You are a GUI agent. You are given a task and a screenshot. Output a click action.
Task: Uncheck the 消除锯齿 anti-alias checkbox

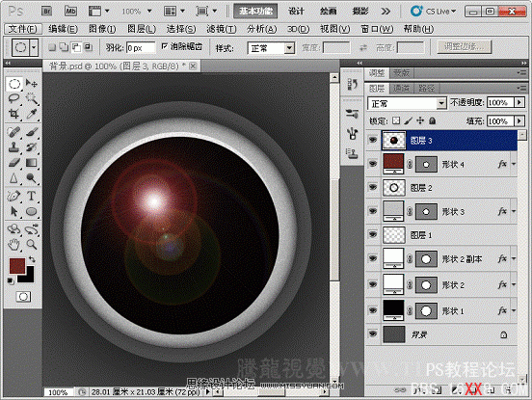coord(165,46)
